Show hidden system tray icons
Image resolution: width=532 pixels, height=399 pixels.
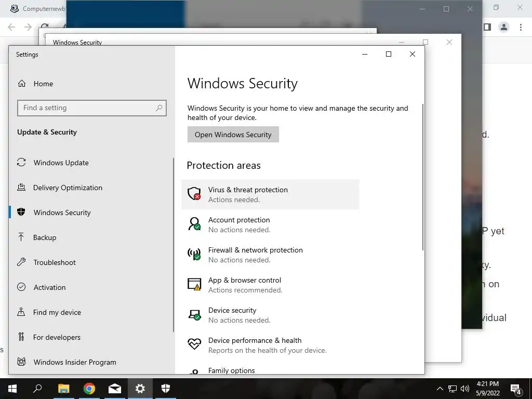(x=440, y=389)
